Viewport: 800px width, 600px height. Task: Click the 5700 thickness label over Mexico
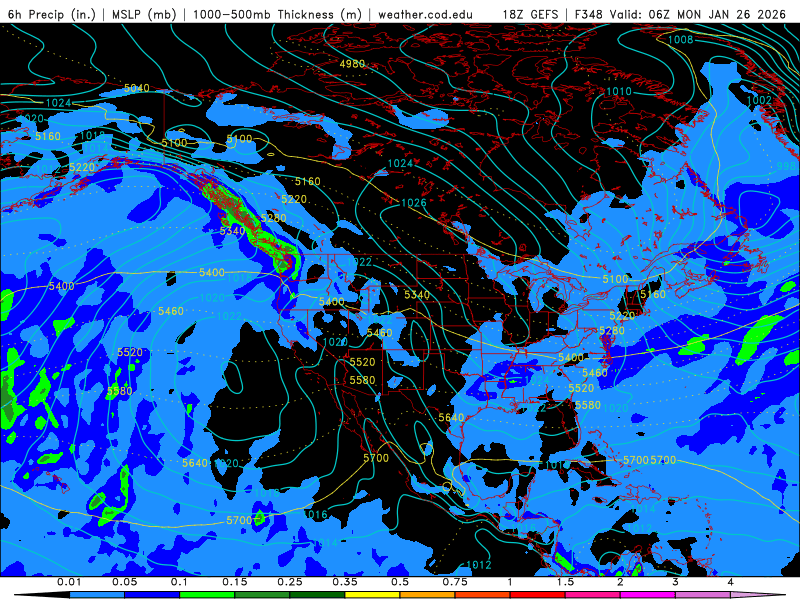coord(376,458)
